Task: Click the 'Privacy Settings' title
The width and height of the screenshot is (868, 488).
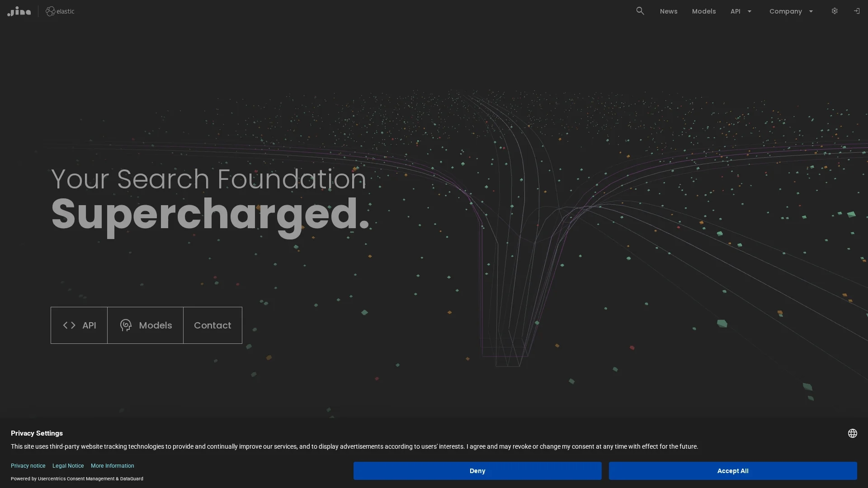Action: tap(37, 433)
